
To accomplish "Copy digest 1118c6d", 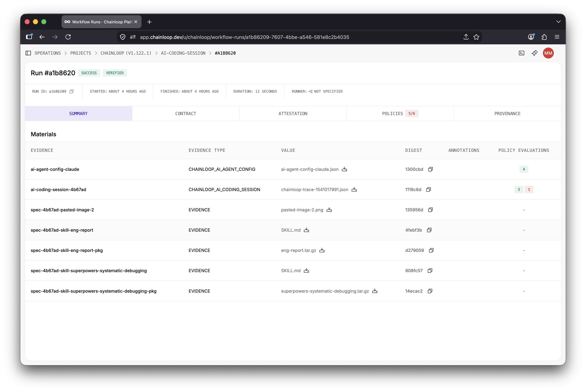I will click(x=428, y=189).
